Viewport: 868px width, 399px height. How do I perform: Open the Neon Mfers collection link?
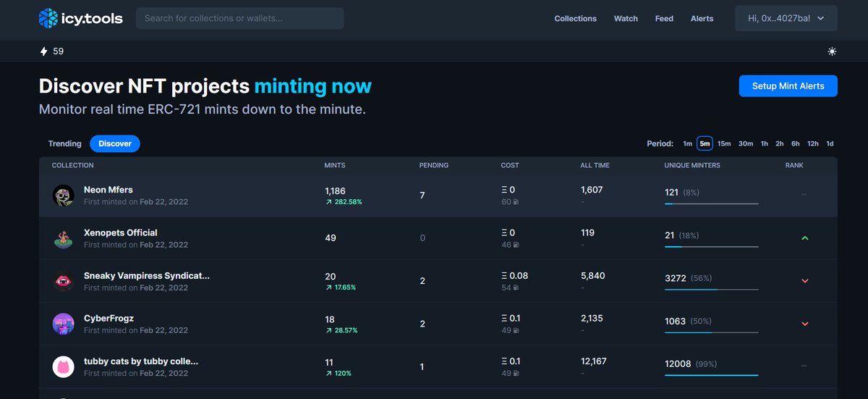click(109, 190)
